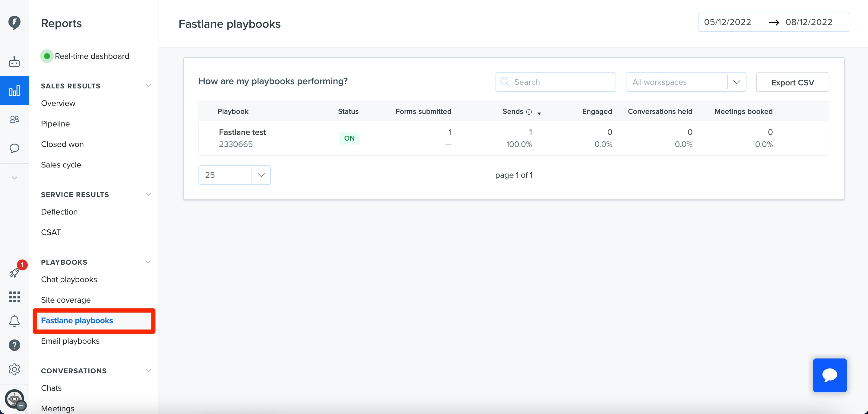
Task: Click the Sends info icon
Action: (x=529, y=112)
